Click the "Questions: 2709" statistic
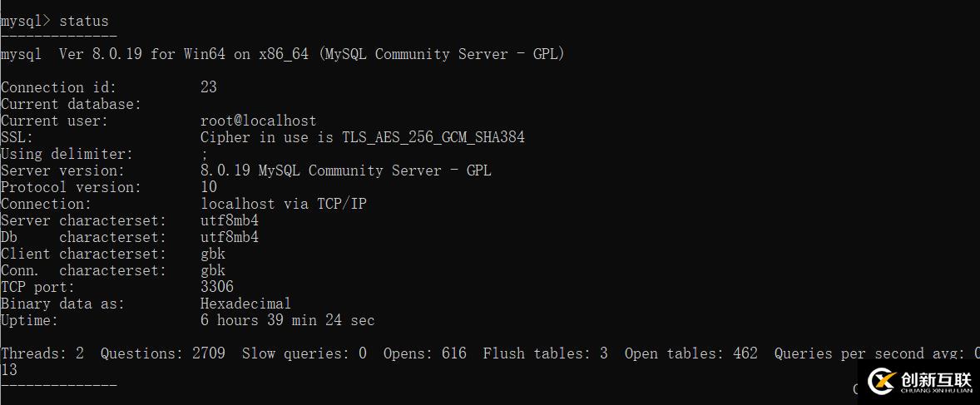 pyautogui.click(x=162, y=353)
